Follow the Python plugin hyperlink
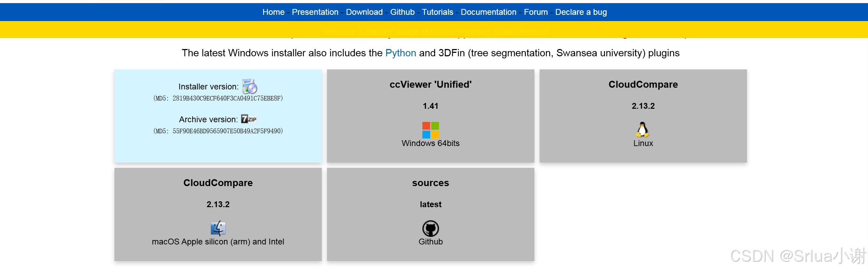The image size is (868, 270). pyautogui.click(x=400, y=53)
